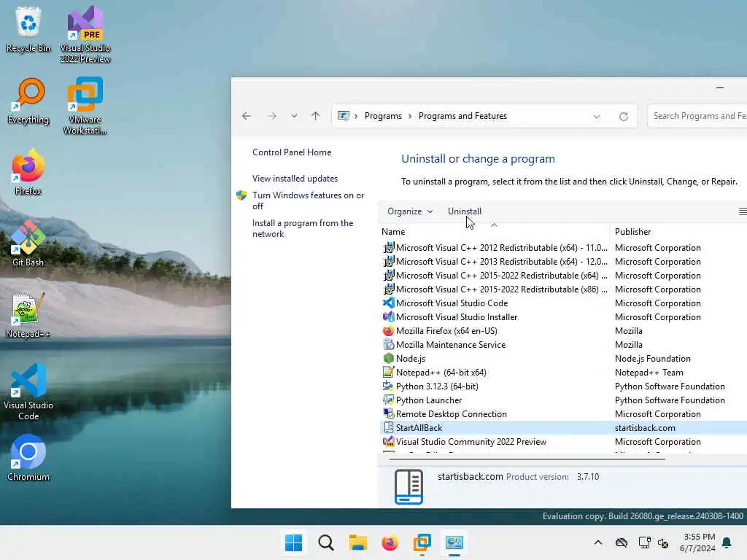Open the Notepad++ desktop shortcut

click(x=28, y=315)
